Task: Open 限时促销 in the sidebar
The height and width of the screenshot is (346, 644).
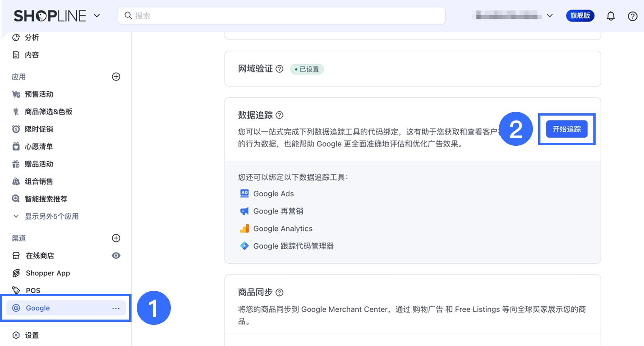Action: tap(39, 129)
